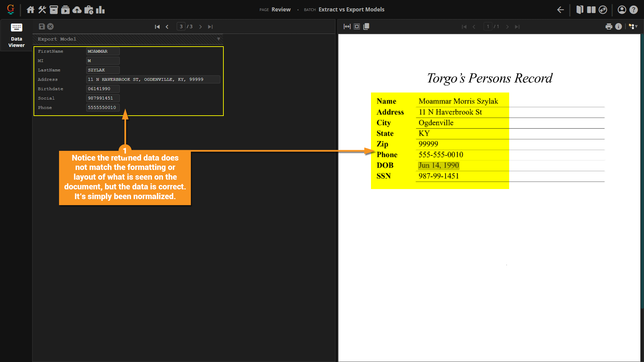Screen dimensions: 644x362
Task: Switch to the Data Viewer tab
Action: [16, 35]
